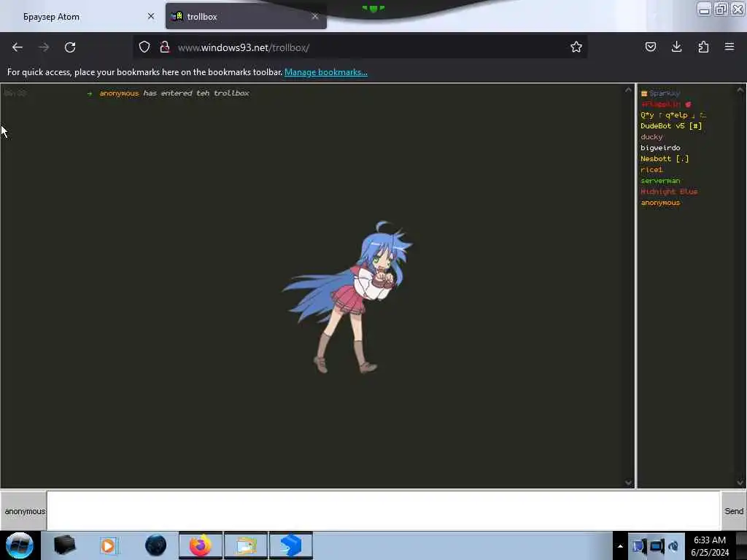This screenshot has width=747, height=560.
Task: Open the downloads panel
Action: pyautogui.click(x=676, y=47)
